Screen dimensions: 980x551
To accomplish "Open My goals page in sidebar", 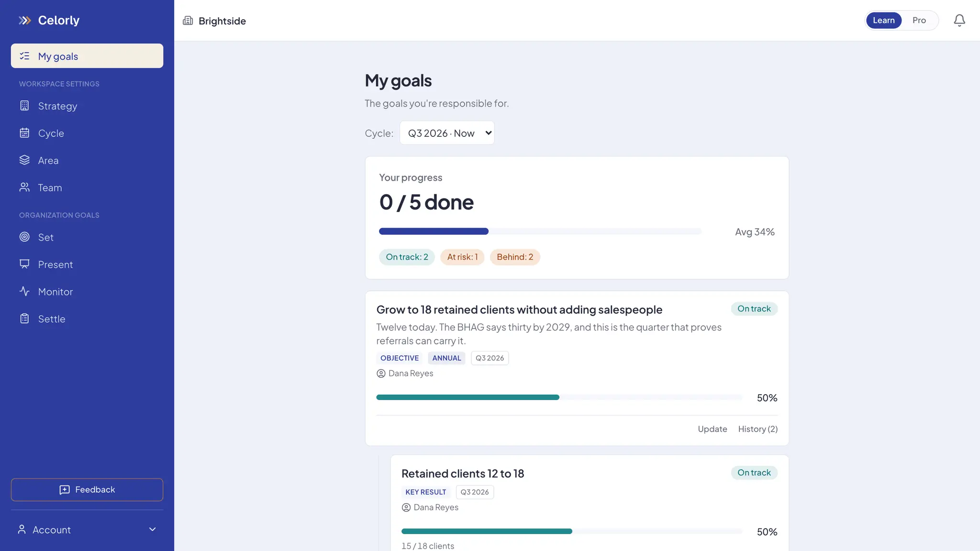I will coord(87,56).
